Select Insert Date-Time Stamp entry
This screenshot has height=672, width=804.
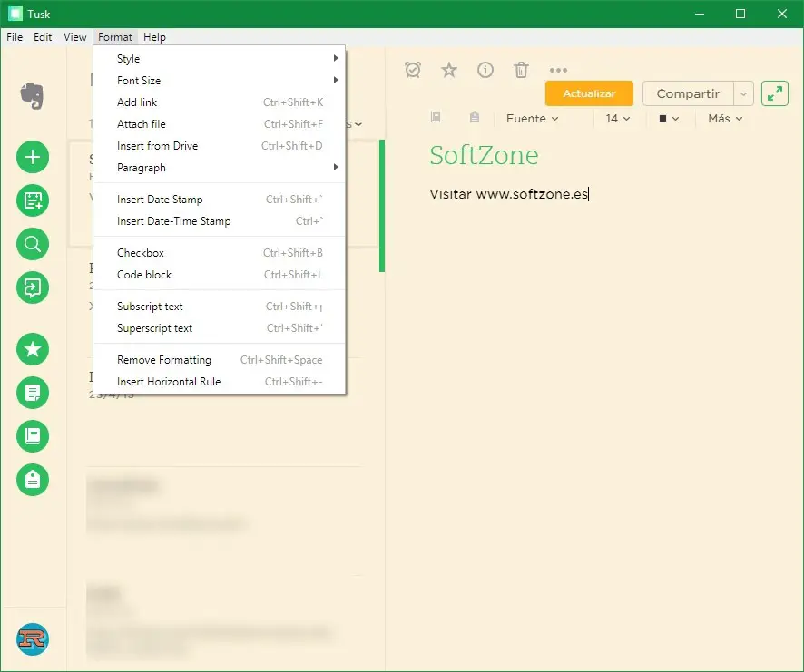(x=220, y=221)
